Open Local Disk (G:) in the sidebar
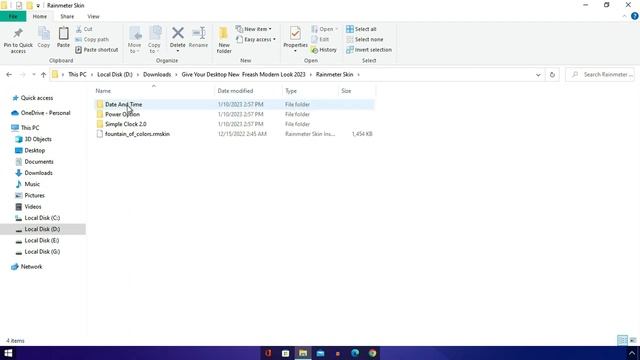 [x=38, y=252]
